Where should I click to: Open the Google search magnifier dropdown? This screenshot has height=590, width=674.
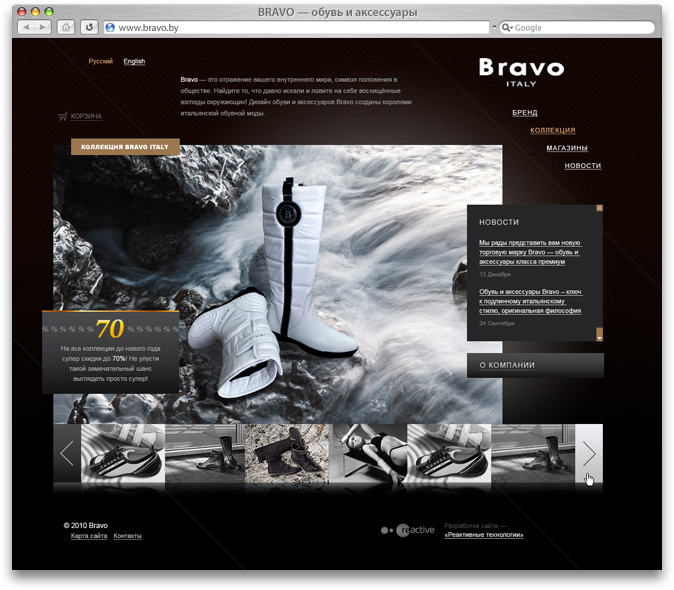507,28
